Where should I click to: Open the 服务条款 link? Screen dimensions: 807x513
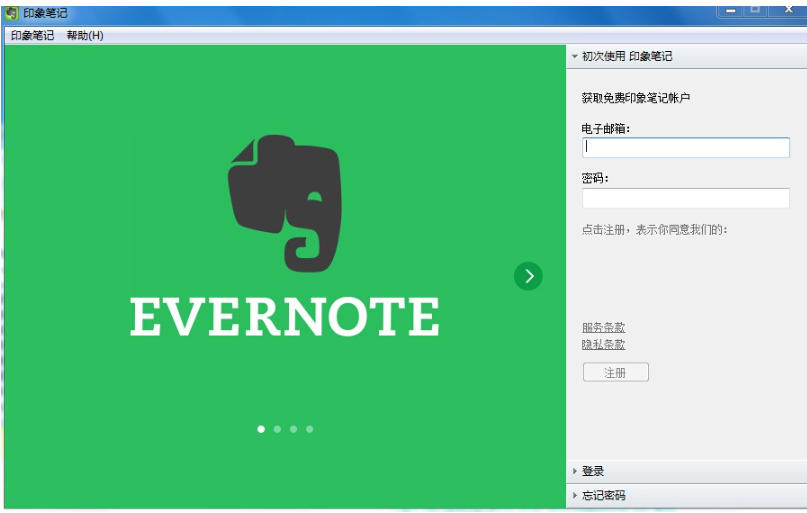click(x=603, y=327)
